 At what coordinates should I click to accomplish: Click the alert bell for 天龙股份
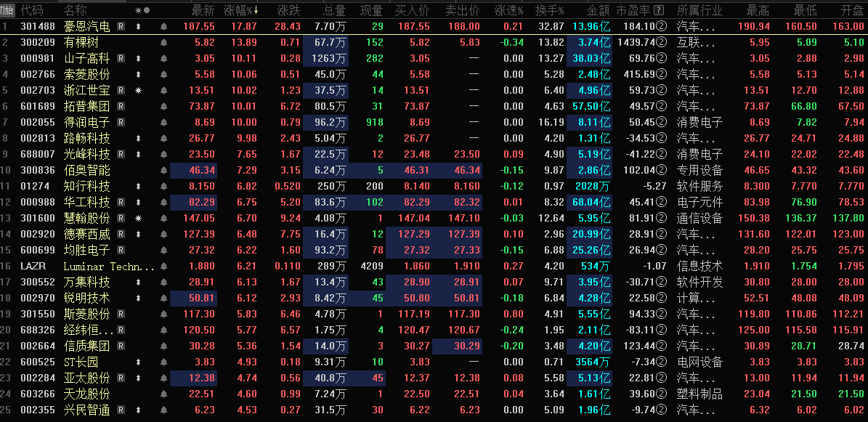pos(163,394)
